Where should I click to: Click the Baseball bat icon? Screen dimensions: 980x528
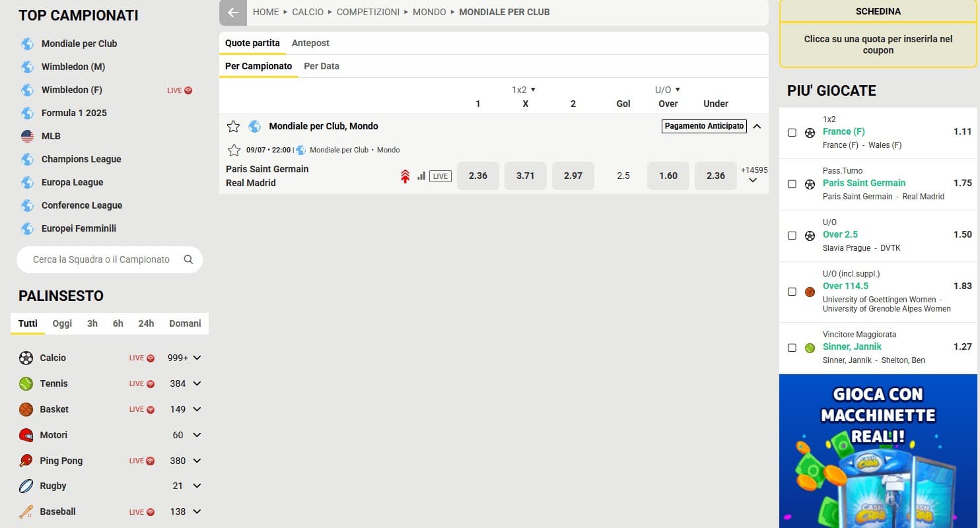point(26,511)
